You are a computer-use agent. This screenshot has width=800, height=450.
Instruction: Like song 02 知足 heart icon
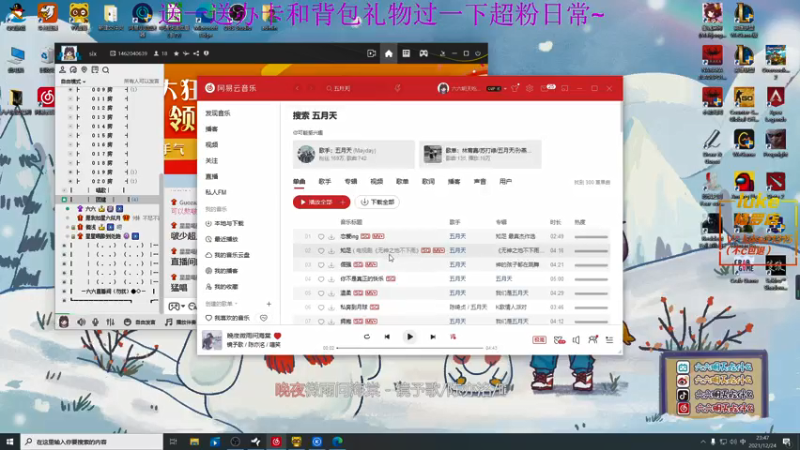click(x=321, y=251)
